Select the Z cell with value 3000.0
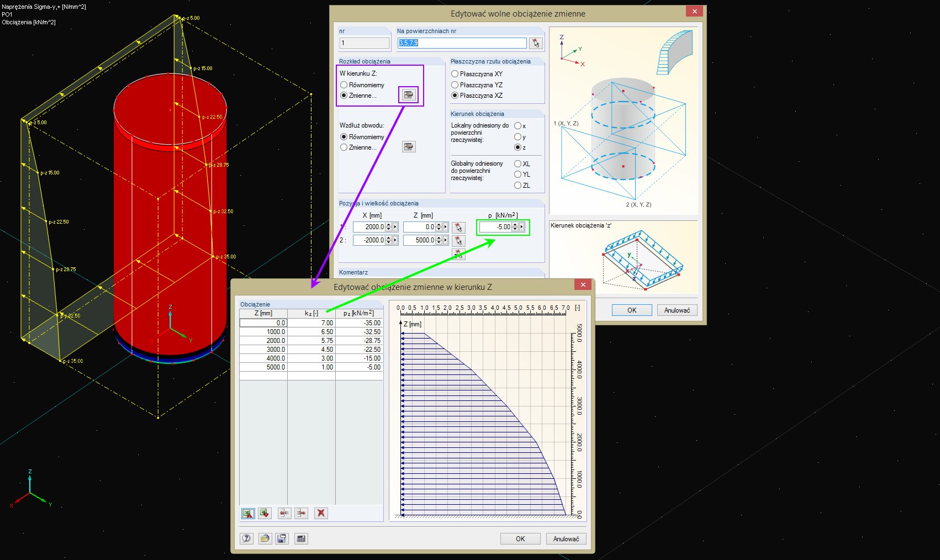This screenshot has width=940, height=560. 263,350
